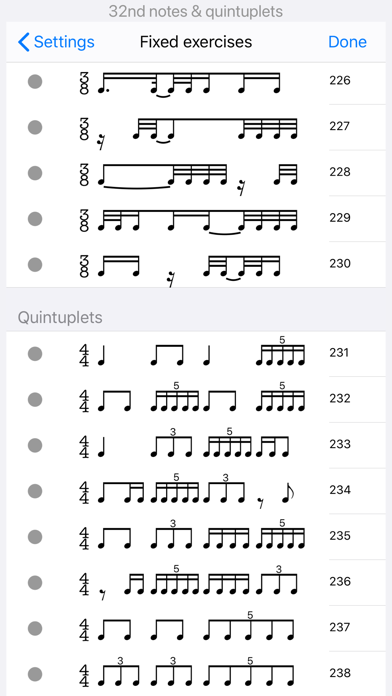Select the dot beside quintuplet exercise 231

tap(35, 354)
